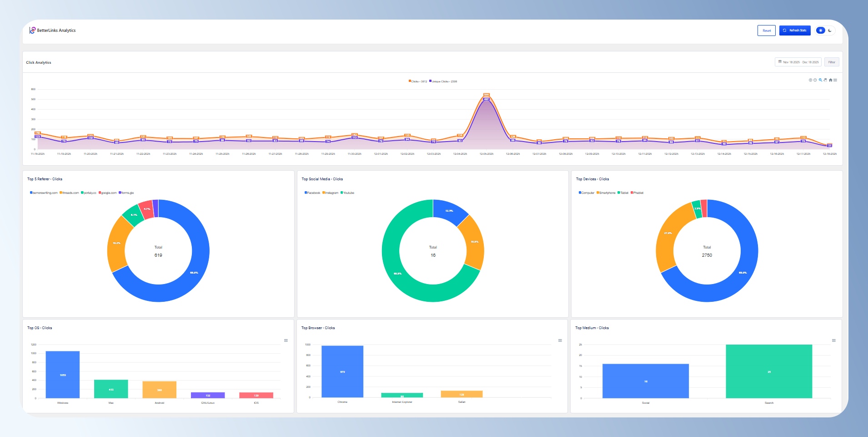Click the BetterLinks logo icon
The height and width of the screenshot is (437, 868).
32,30
